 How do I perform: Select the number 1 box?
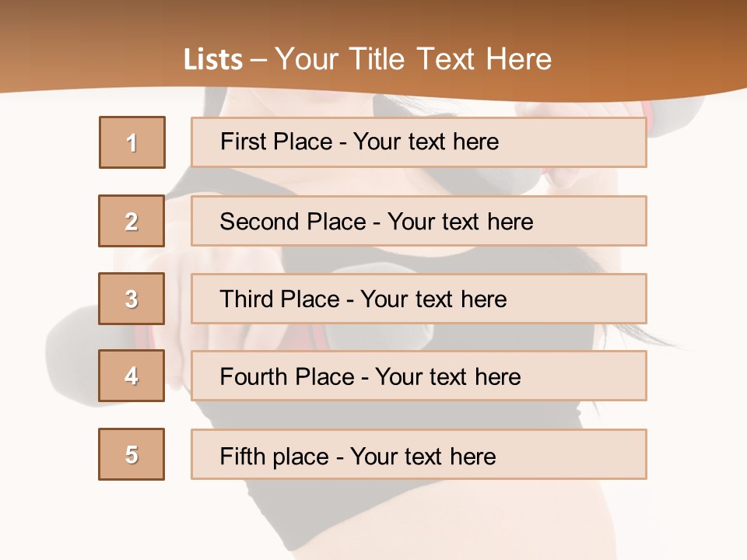(132, 142)
